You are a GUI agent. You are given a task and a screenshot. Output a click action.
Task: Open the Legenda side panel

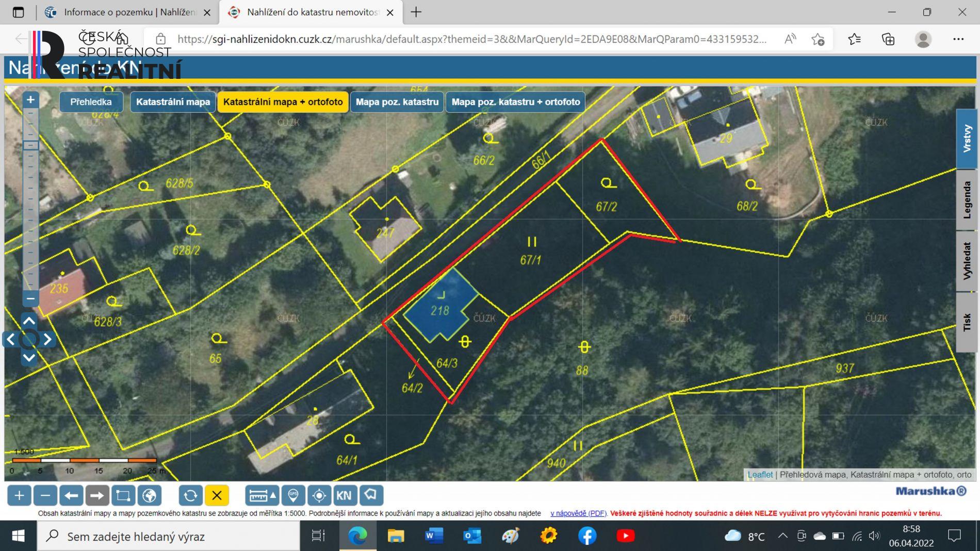967,200
